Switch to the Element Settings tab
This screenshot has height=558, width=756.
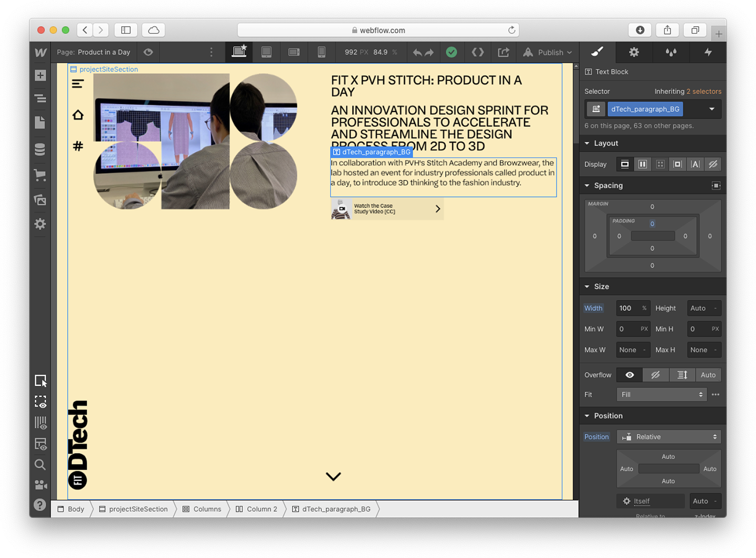click(x=634, y=52)
